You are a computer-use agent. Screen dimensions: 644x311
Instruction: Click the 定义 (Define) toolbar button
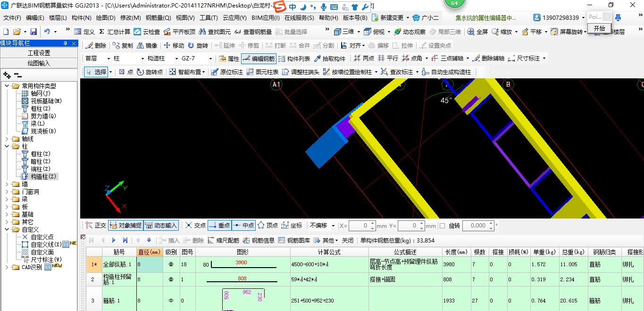click(84, 32)
